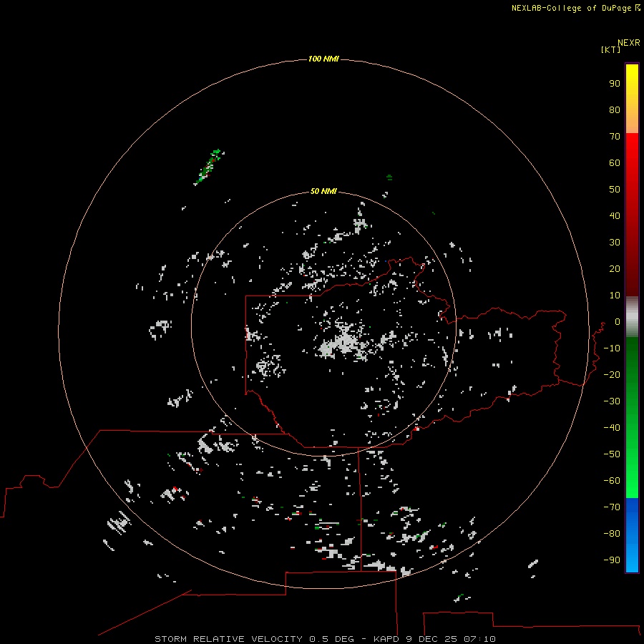This screenshot has height=644, width=644.
Task: Select the positive 20 knot scale label
Action: (615, 268)
